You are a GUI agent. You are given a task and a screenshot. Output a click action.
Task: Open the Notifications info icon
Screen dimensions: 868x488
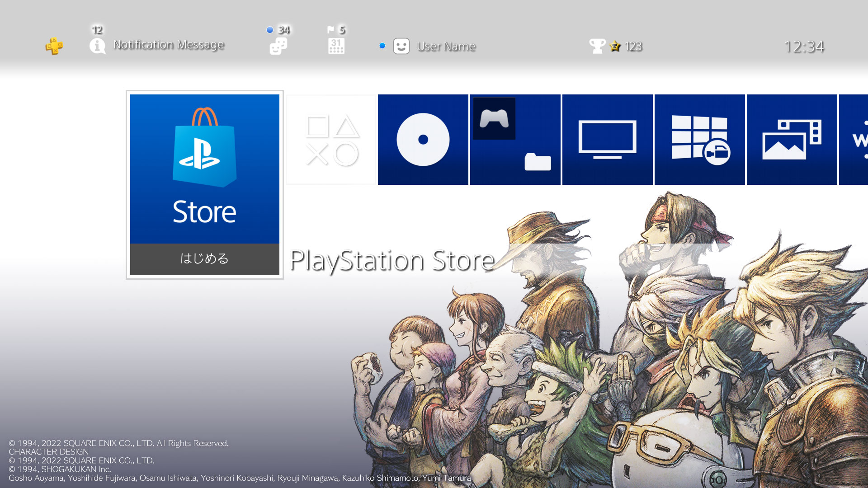(x=97, y=46)
